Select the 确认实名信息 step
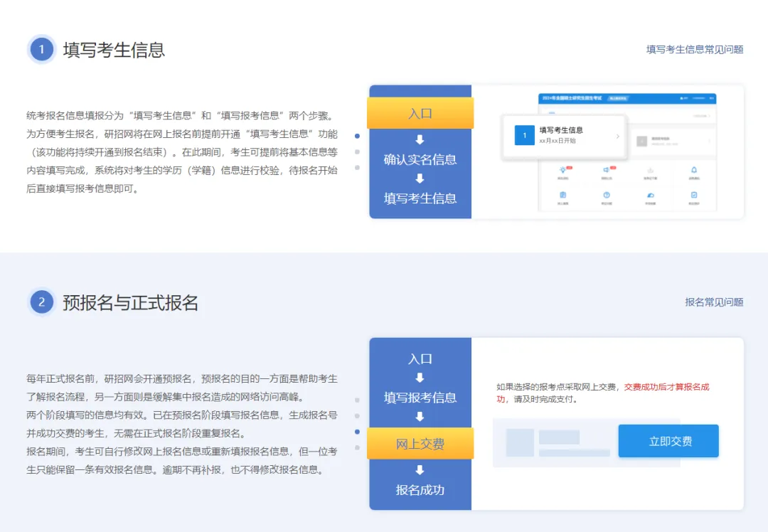The width and height of the screenshot is (768, 532). [x=420, y=159]
